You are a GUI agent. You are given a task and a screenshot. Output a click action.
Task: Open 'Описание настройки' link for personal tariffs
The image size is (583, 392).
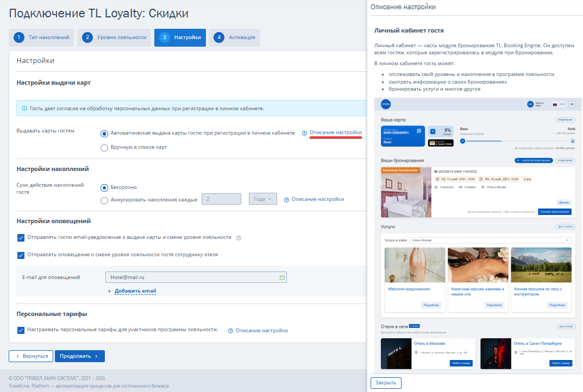(x=262, y=331)
